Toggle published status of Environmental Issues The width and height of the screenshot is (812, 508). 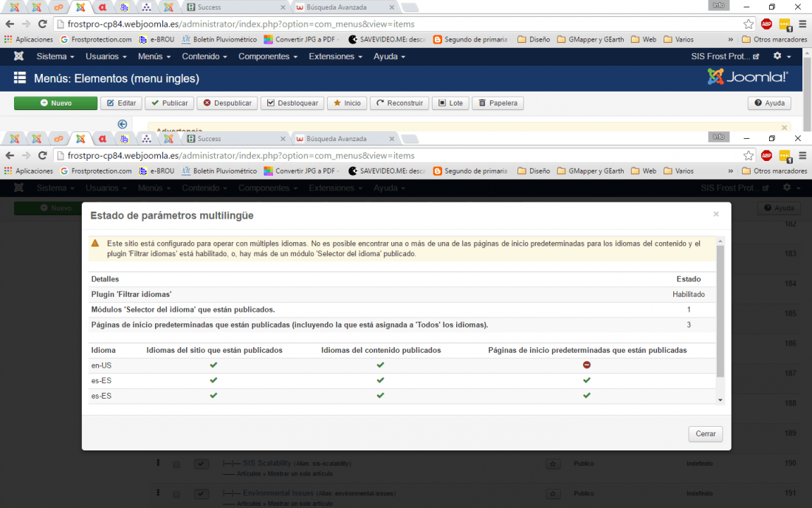click(x=202, y=494)
